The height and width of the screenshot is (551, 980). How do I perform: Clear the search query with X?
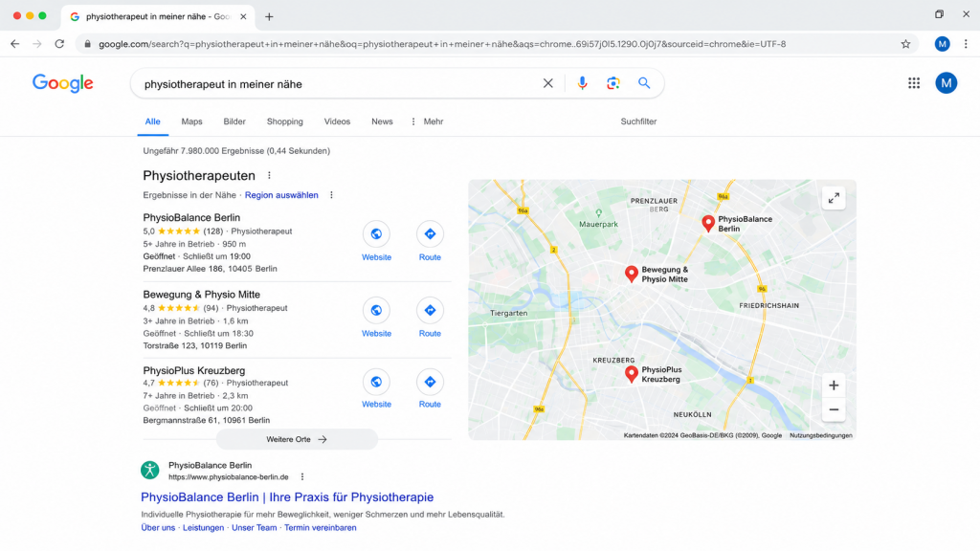548,83
